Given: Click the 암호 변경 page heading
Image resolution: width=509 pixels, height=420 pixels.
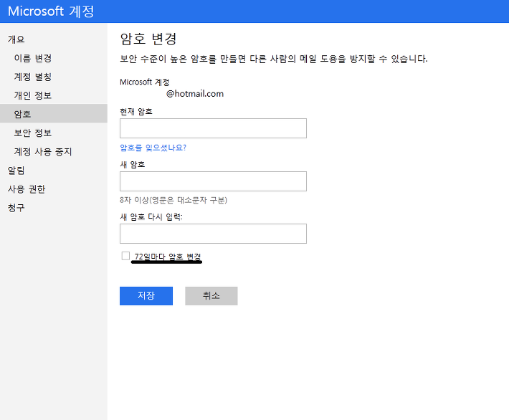Looking at the screenshot, I should pyautogui.click(x=148, y=39).
